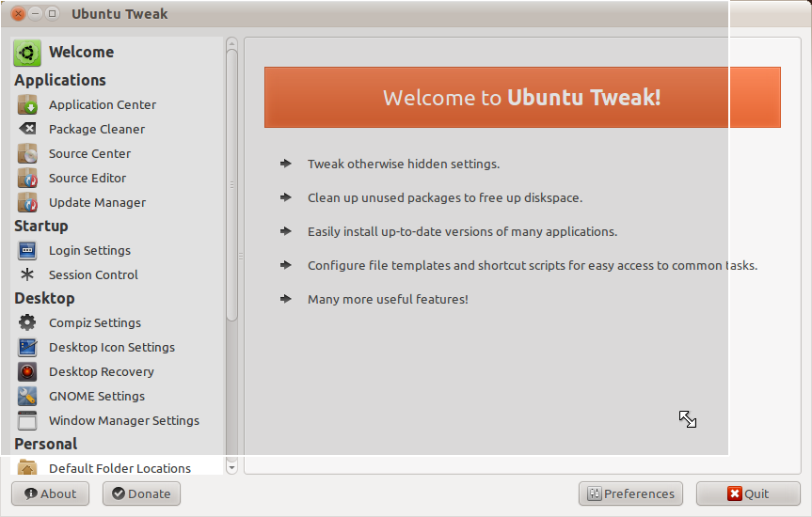The width and height of the screenshot is (812, 517).
Task: Click the Donate button
Action: pos(141,493)
